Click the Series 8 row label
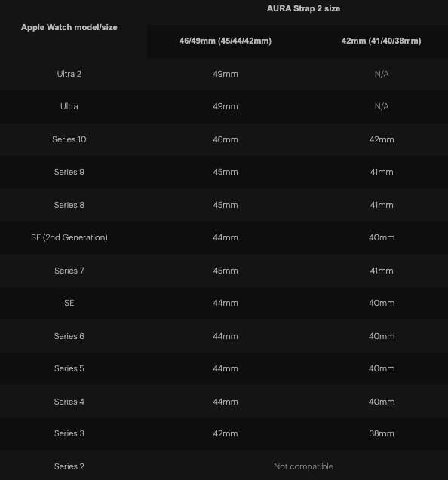 (69, 205)
